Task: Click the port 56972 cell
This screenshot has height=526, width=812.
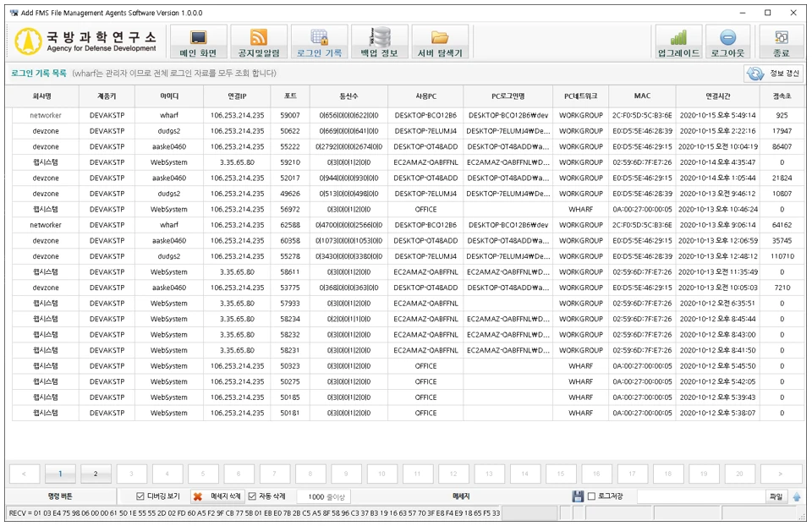Action: click(x=290, y=209)
